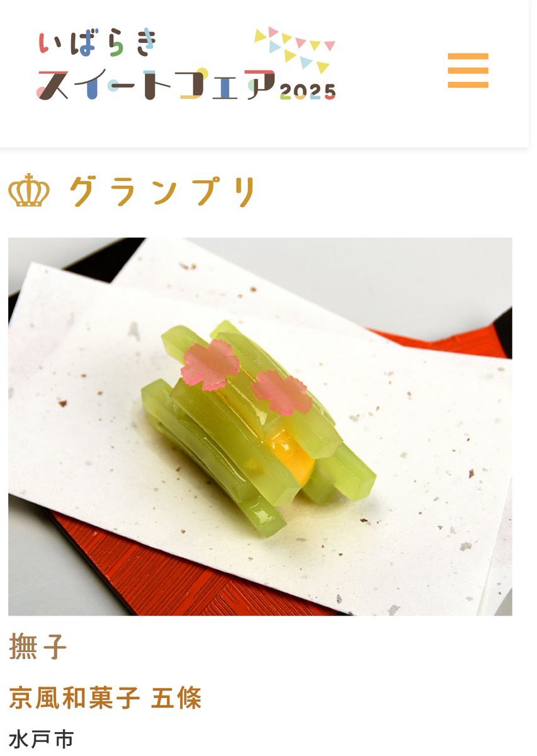This screenshot has width=537, height=756.
Task: Click the 水戸市 location text
Action: (x=41, y=740)
